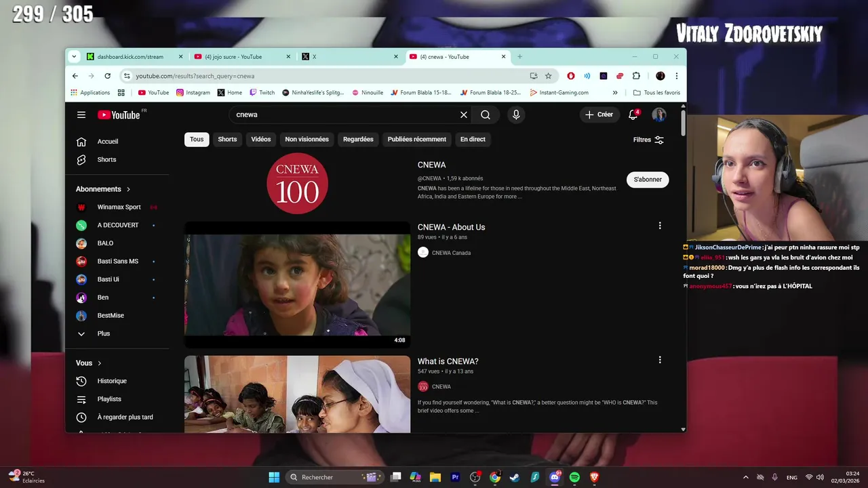This screenshot has height=488, width=868.
Task: Open the CNEWA - About Us title
Action: pos(451,227)
